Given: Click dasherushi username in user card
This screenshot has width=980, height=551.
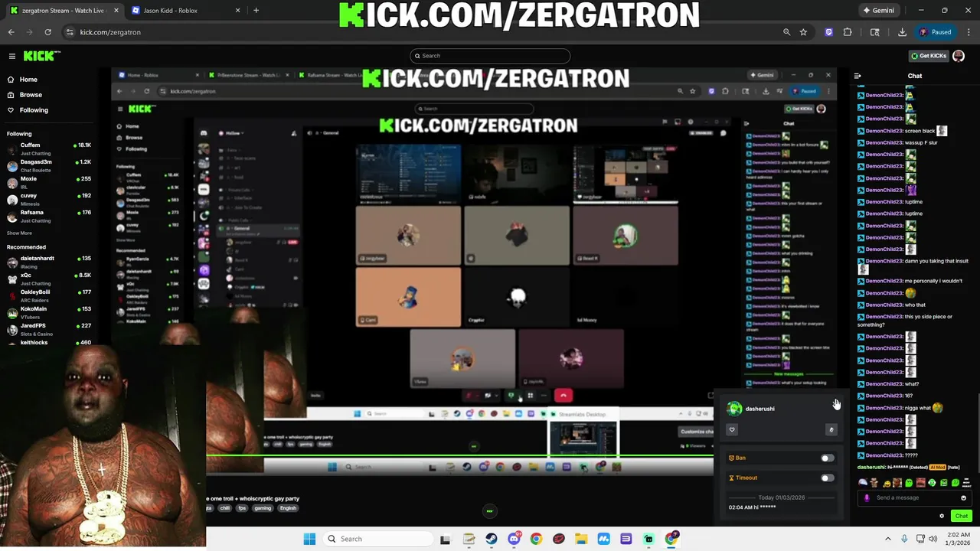Looking at the screenshot, I should coord(759,409).
